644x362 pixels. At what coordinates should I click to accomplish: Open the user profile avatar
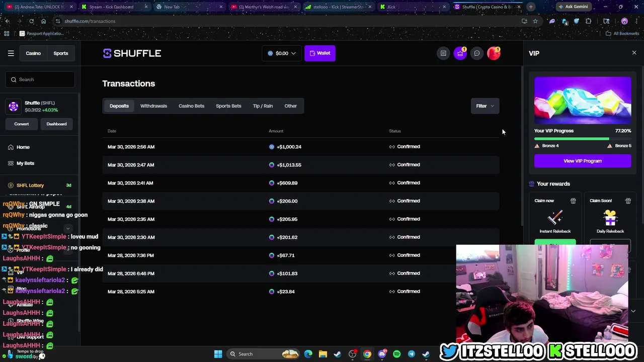494,53
